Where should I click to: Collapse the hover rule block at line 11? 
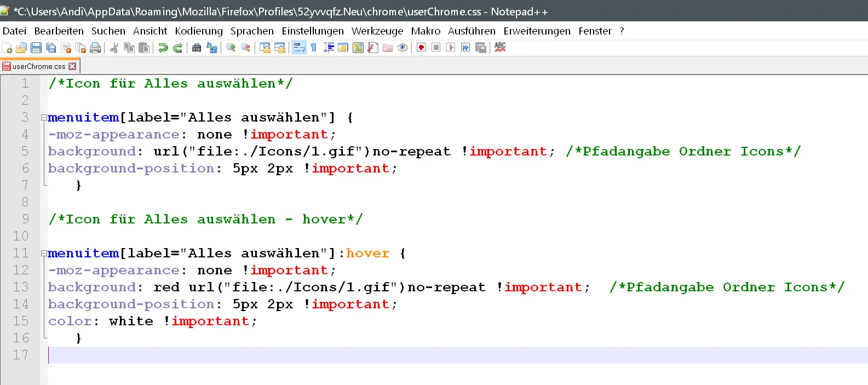click(44, 254)
